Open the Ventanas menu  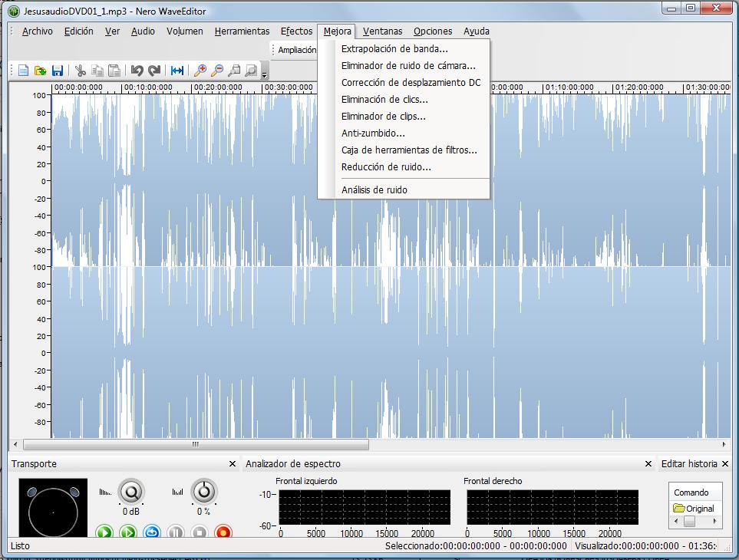[382, 31]
